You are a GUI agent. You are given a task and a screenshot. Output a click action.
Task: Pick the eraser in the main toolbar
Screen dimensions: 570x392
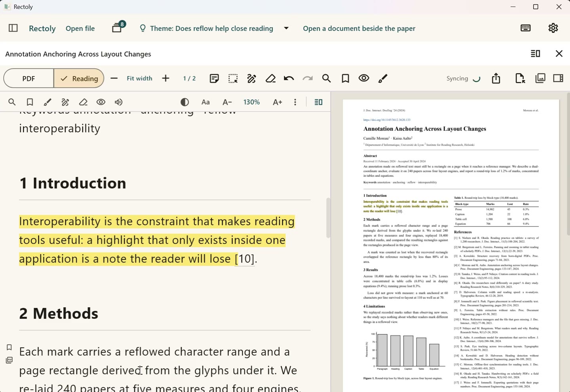[x=270, y=78]
